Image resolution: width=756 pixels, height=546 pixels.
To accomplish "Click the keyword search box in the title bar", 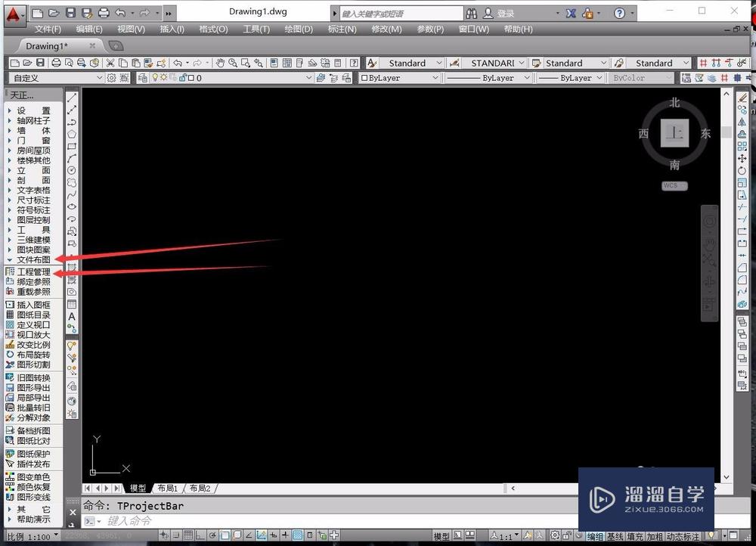I will click(x=401, y=14).
